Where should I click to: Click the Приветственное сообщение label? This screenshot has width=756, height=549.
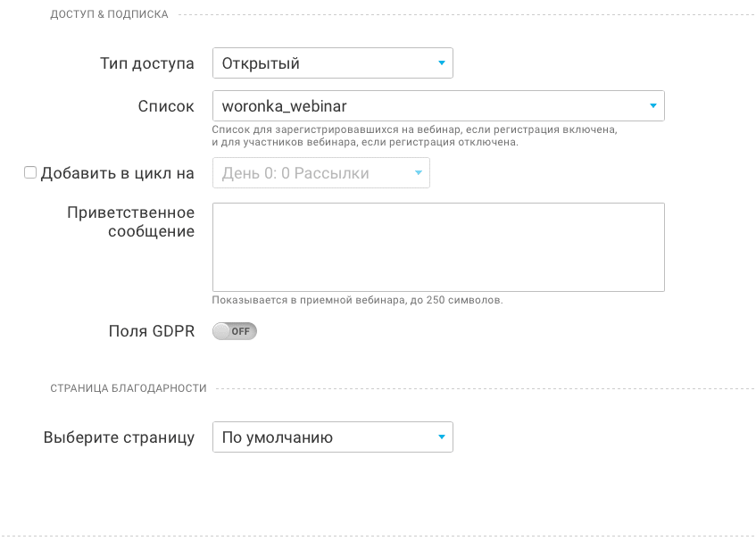click(130, 221)
